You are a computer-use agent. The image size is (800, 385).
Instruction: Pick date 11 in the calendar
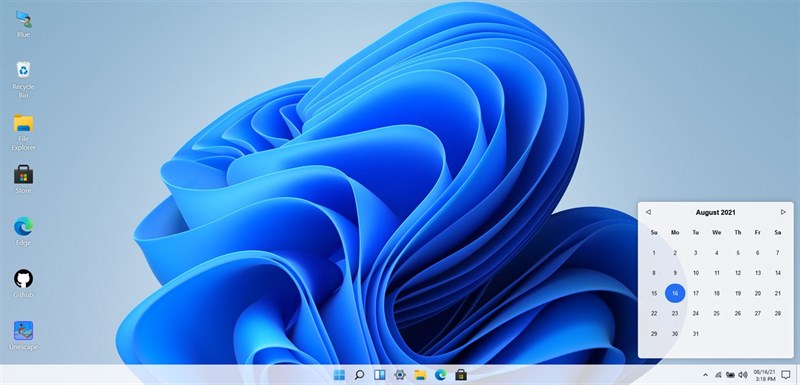click(716, 273)
